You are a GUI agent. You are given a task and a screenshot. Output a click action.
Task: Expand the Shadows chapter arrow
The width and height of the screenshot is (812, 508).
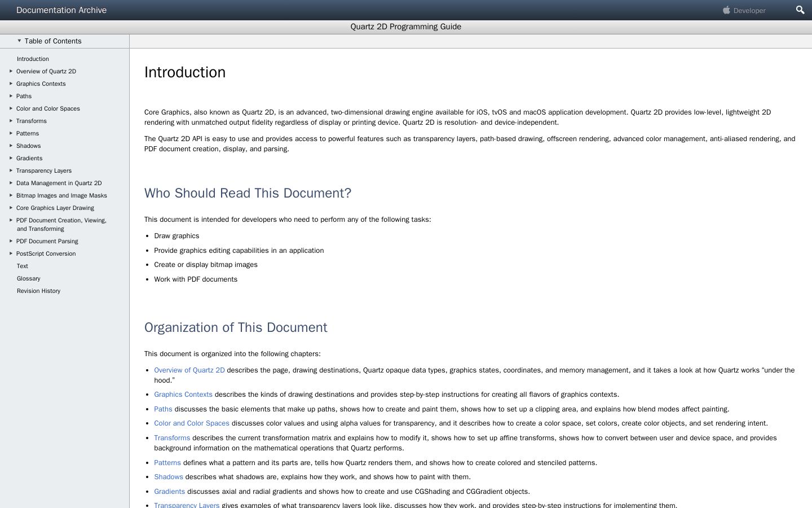tap(11, 146)
